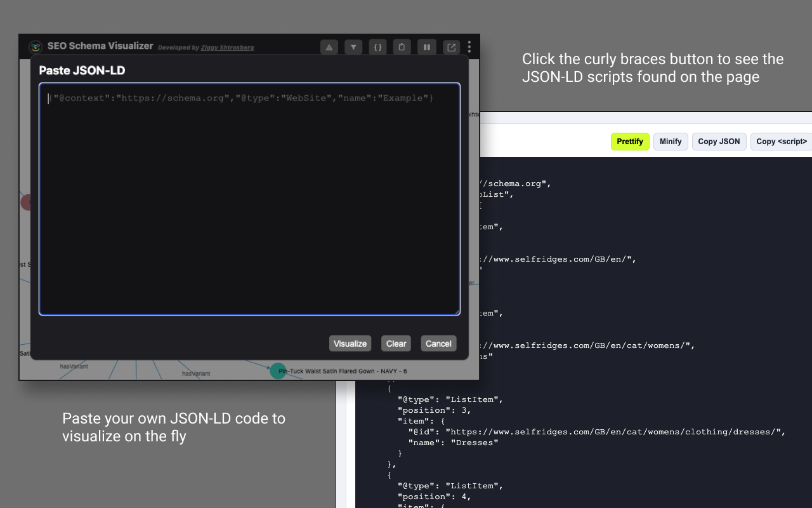Open the three-dot more options menu
Image resolution: width=812 pixels, height=508 pixels.
(469, 47)
